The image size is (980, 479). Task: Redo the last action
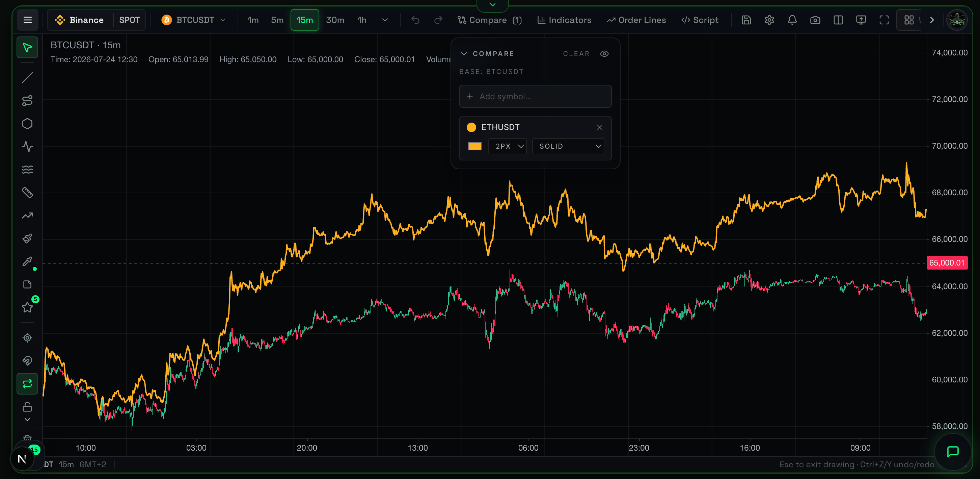pos(438,20)
